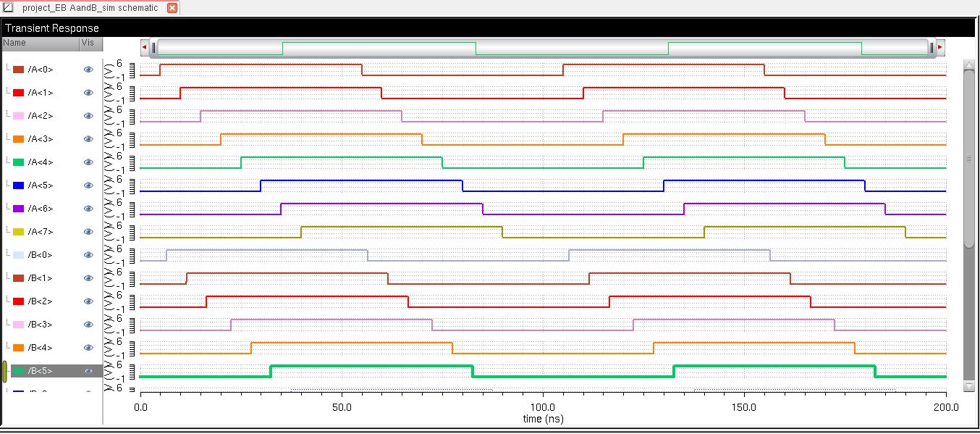Select the /A<2> signal name
Image resolution: width=980 pixels, height=434 pixels.
coord(40,116)
